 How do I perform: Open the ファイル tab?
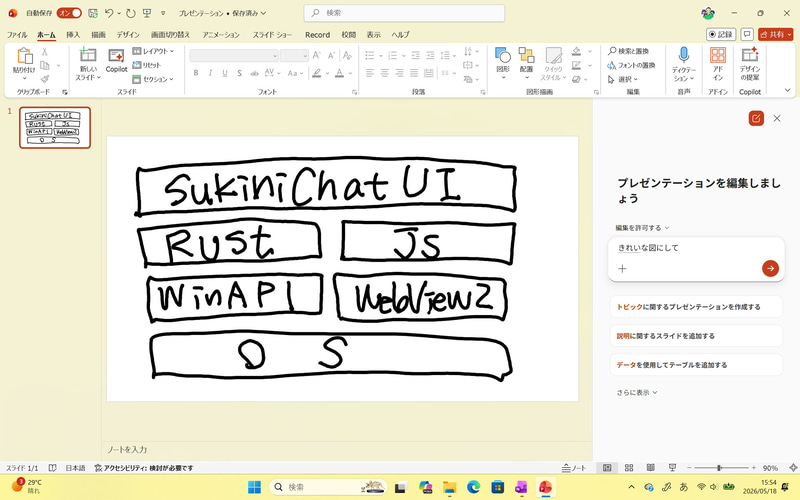coord(17,35)
